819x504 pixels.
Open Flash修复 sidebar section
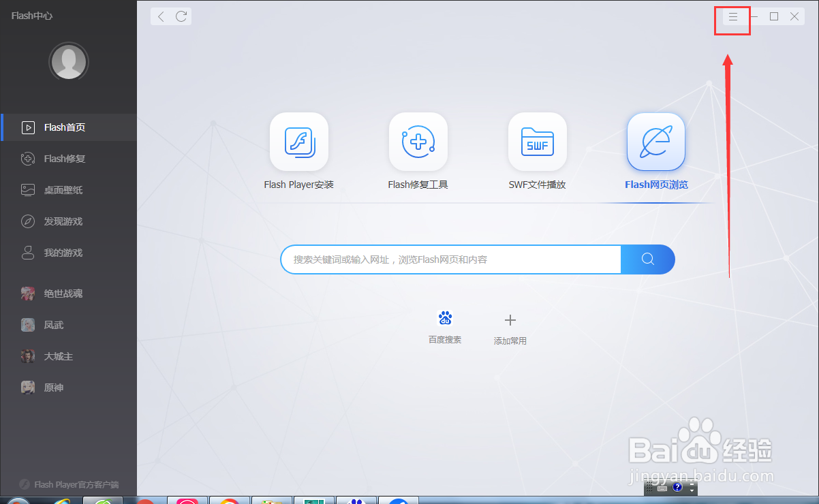point(69,159)
